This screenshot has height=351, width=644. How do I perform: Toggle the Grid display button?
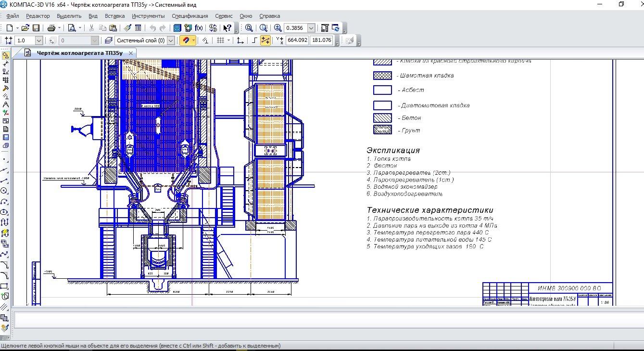[x=221, y=40]
